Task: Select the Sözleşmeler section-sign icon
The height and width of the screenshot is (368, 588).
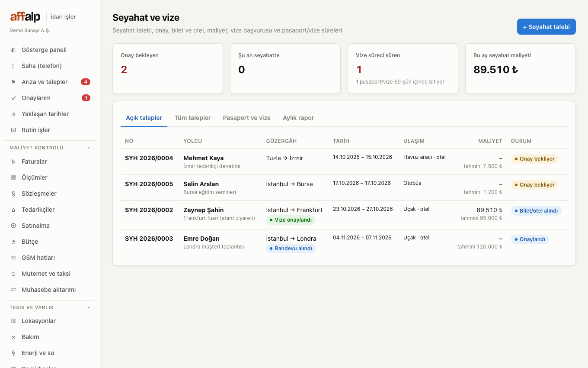Action: 13,194
